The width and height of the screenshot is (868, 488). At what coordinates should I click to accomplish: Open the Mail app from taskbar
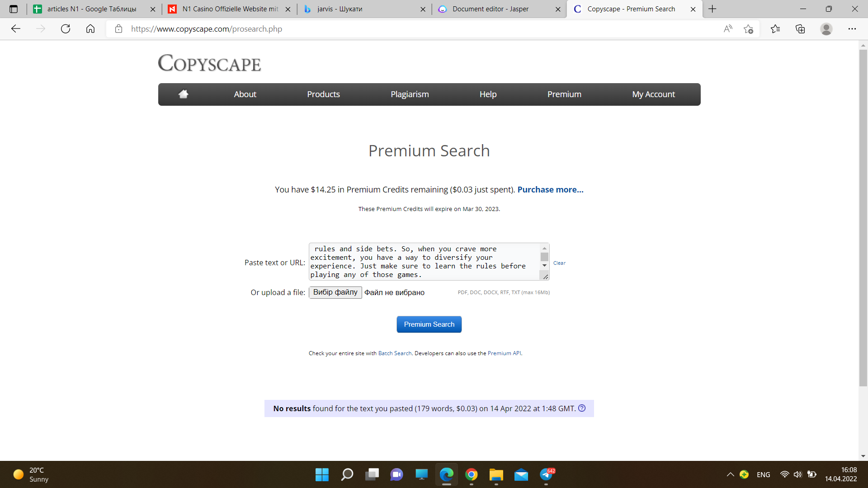[521, 474]
